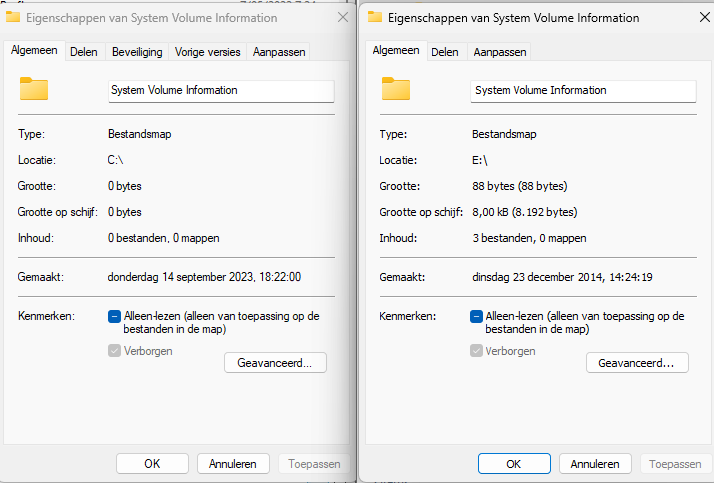Open the Delen tab in the right dialog

pos(445,52)
